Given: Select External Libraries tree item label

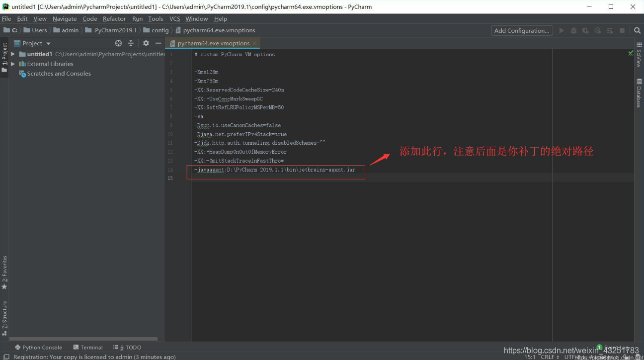Looking at the screenshot, I should (x=50, y=64).
